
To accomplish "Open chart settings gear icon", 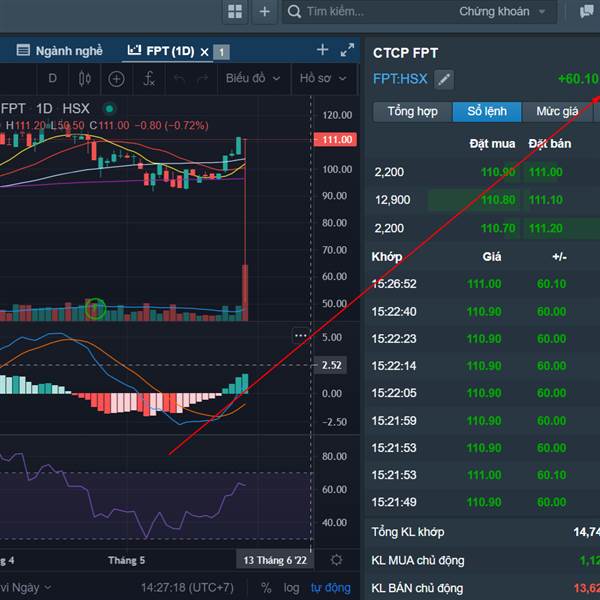I will point(336,560).
